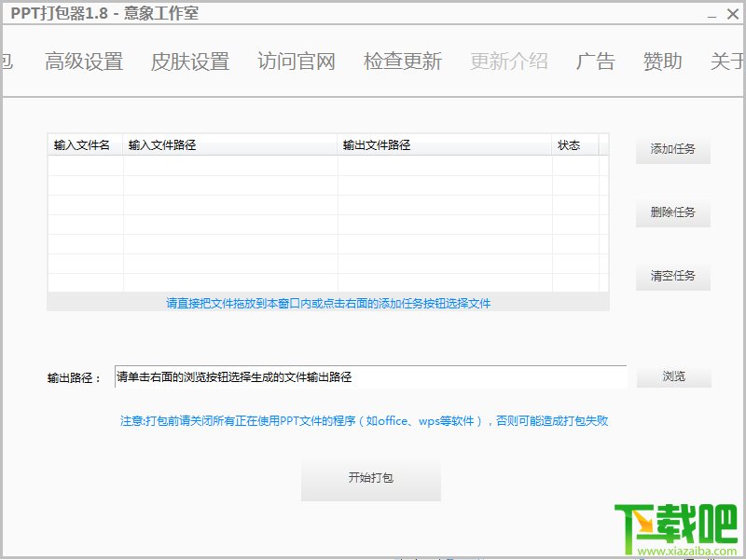This screenshot has height=560, width=746.
Task: Go to 访问官网 menu item
Action: pyautogui.click(x=297, y=61)
